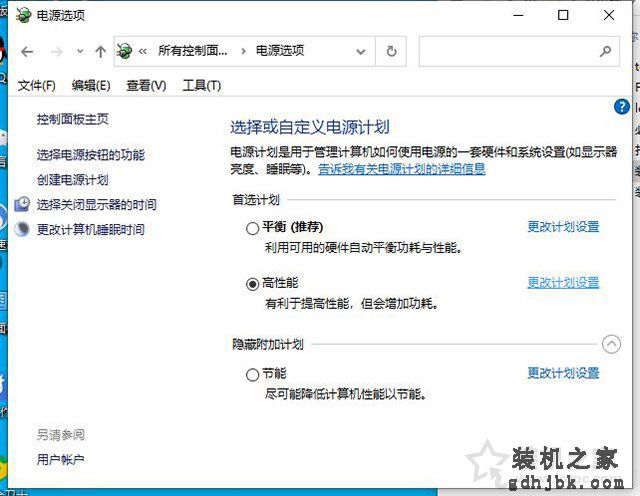Screen dimensions: 640x496
Task: Change plan settings for 平衡 plan
Action: (x=563, y=227)
